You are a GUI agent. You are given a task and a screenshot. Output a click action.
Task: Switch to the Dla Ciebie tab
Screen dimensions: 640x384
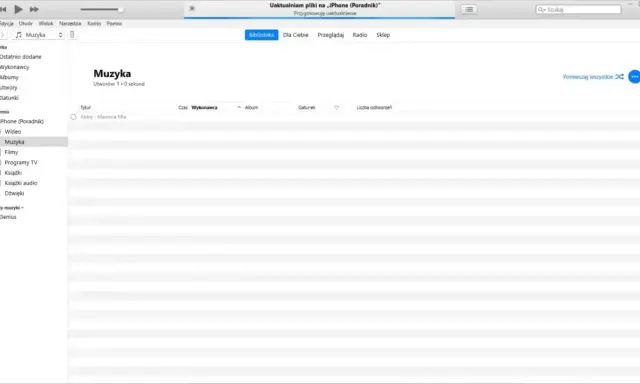tap(296, 35)
